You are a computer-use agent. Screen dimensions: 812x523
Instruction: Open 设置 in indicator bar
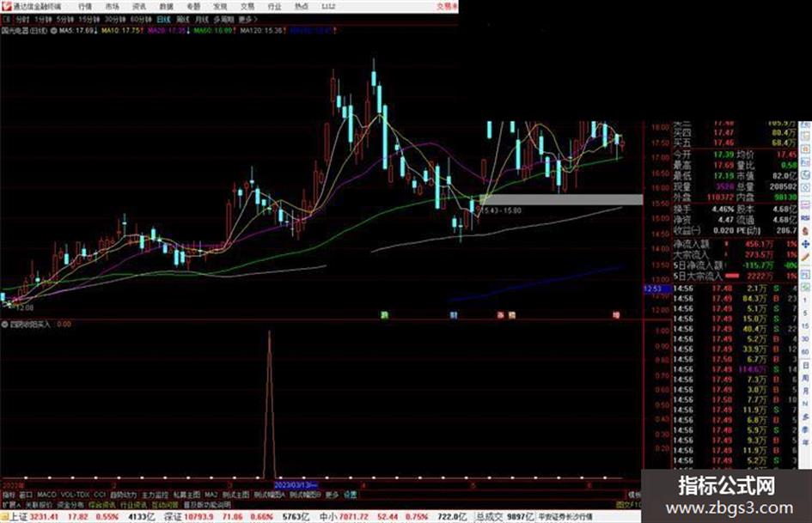(351, 495)
